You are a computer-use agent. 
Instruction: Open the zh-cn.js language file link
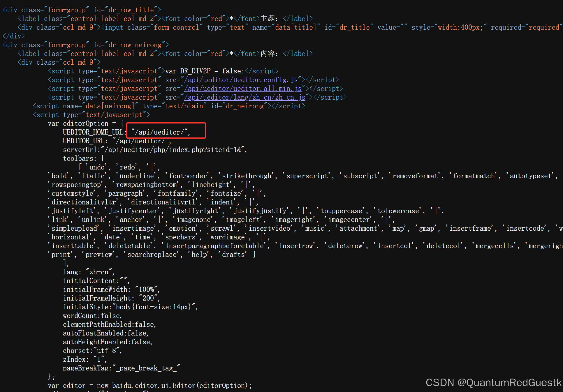click(244, 97)
